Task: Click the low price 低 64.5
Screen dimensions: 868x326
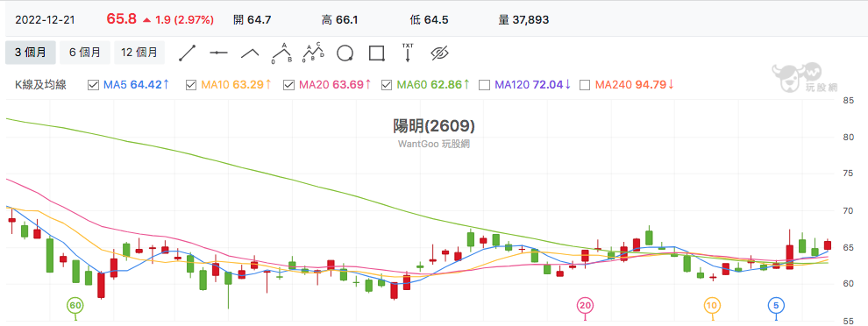Action: 429,20
